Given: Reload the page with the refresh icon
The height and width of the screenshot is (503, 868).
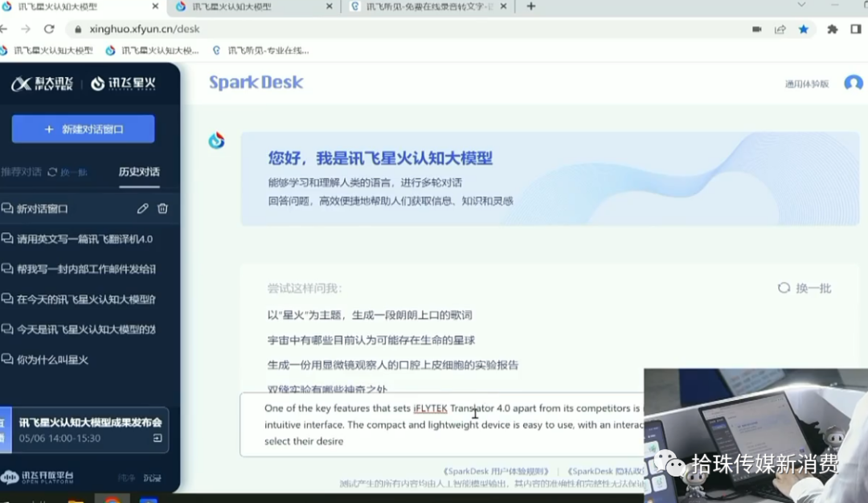Looking at the screenshot, I should tap(49, 29).
